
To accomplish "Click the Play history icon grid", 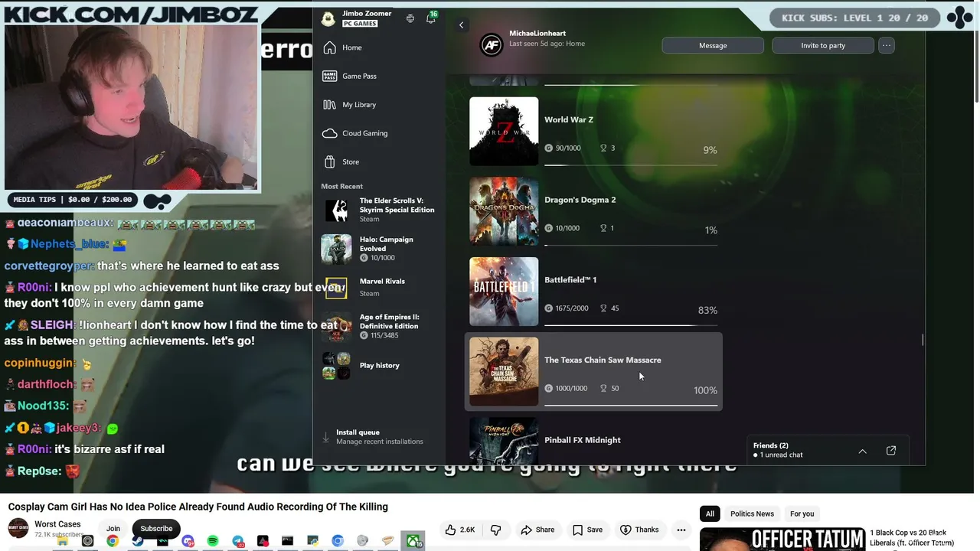I will pyautogui.click(x=336, y=365).
